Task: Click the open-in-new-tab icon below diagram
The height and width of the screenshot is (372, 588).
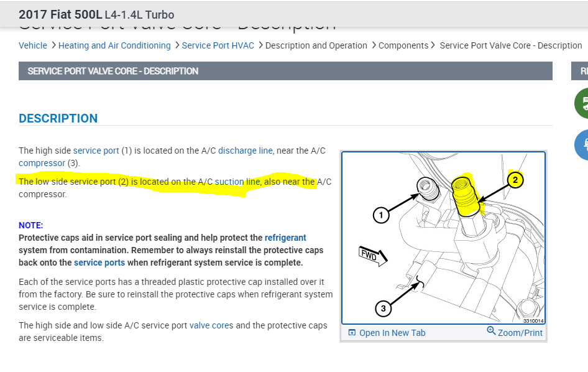Action: [x=352, y=333]
